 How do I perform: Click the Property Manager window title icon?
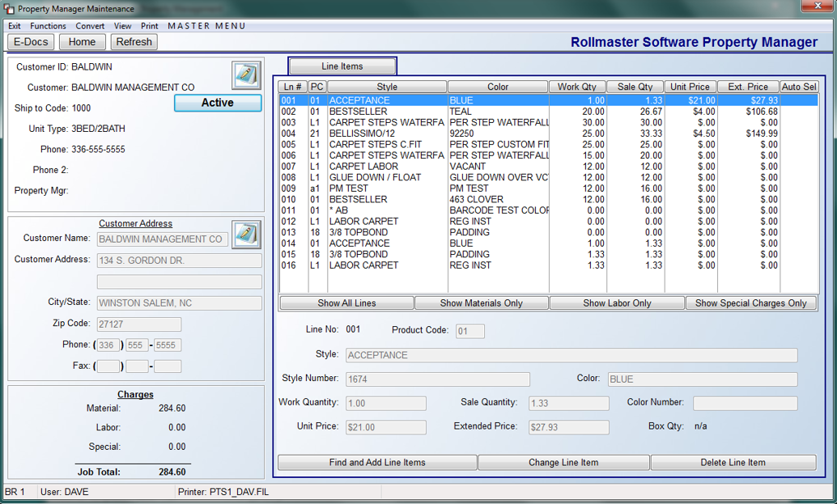(x=9, y=9)
